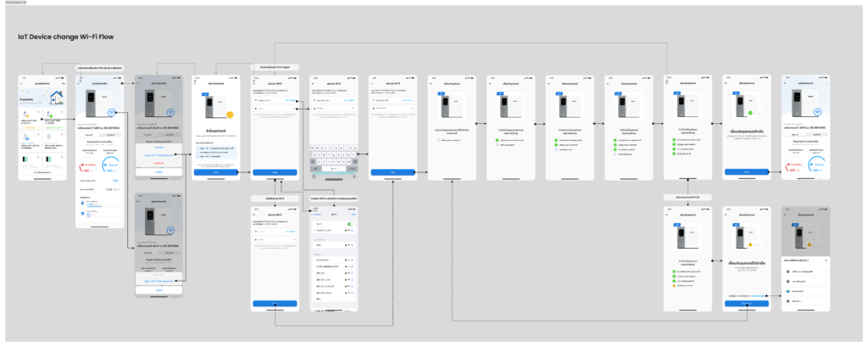Toggle the green Wi-Fi switch in iOS settings
The height and width of the screenshot is (347, 868).
pos(351,224)
